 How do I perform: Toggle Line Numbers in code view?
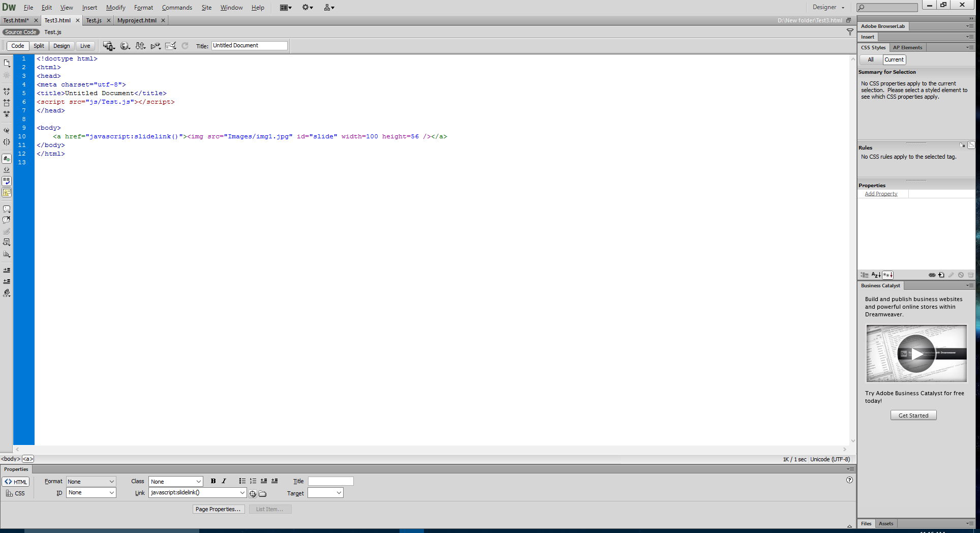7,158
